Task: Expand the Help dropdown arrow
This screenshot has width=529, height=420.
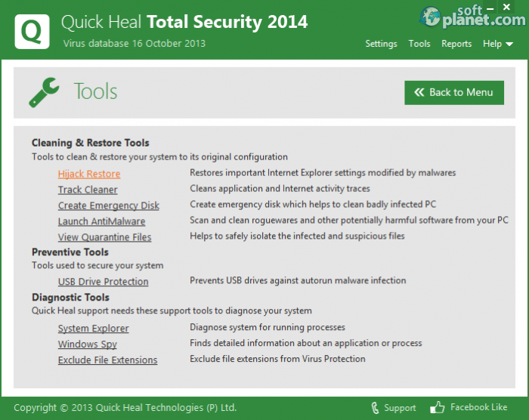Action: [509, 45]
